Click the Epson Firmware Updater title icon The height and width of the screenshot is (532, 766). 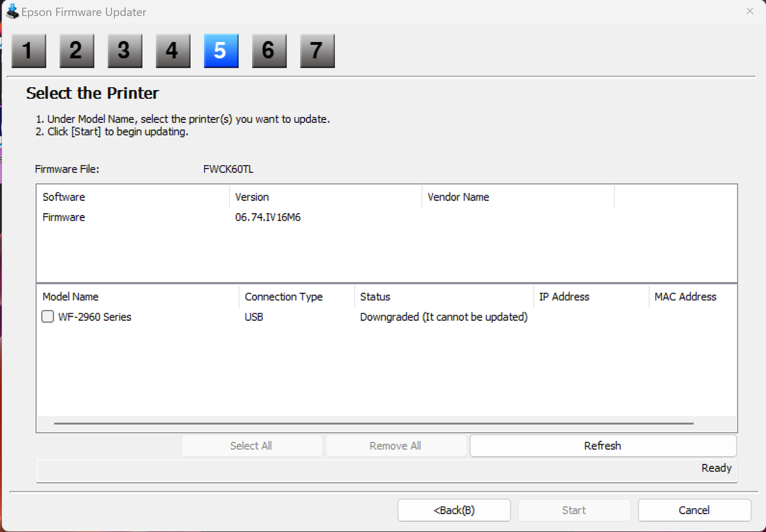12,11
